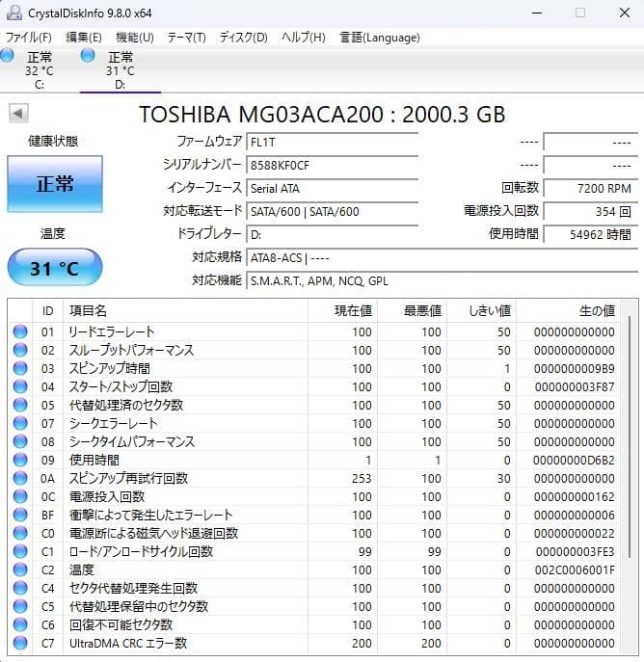Click status circle for row 09 使用時間

20,460
